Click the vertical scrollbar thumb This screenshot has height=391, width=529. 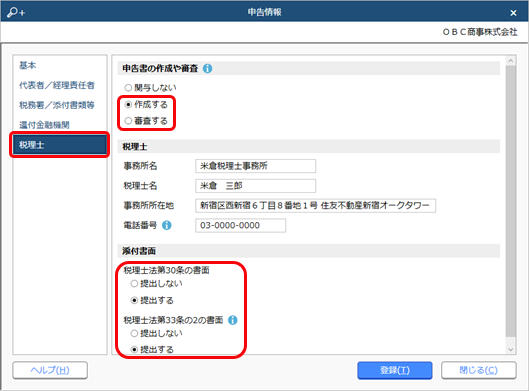[x=511, y=201]
